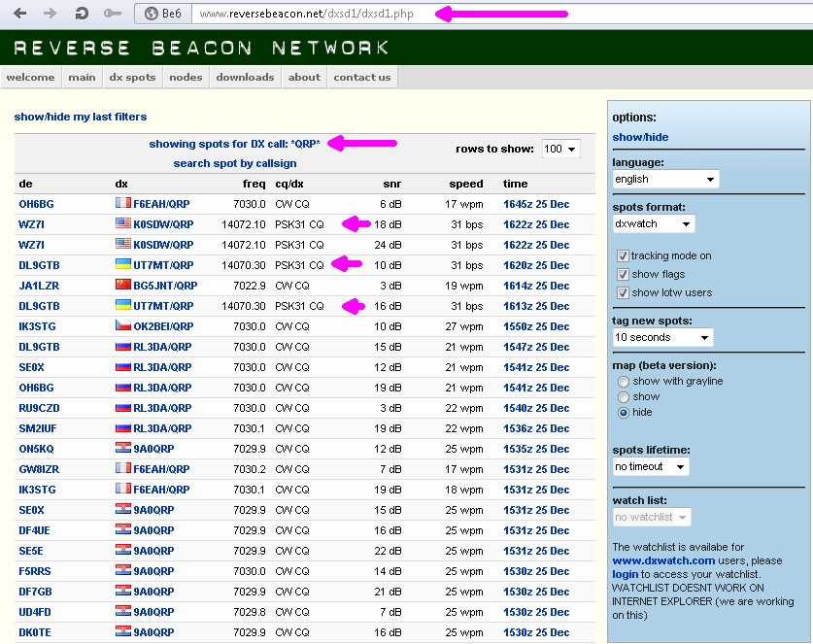Viewport: 813px width, 644px height.
Task: Click the key icon in browser toolbar
Action: [112, 14]
